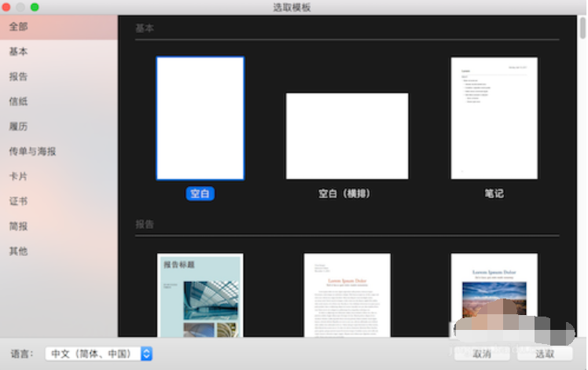This screenshot has width=588, height=370.
Task: Open the 卡片 card templates
Action: pyautogui.click(x=19, y=177)
